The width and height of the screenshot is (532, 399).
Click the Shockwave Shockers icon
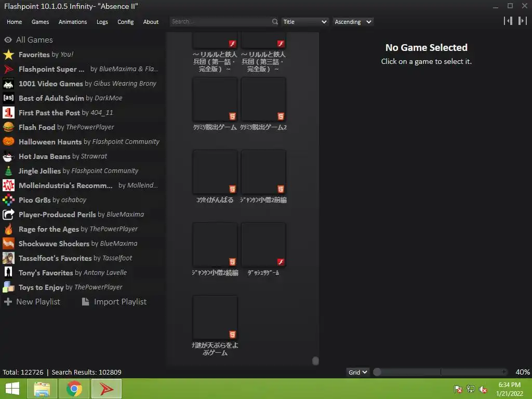point(8,244)
